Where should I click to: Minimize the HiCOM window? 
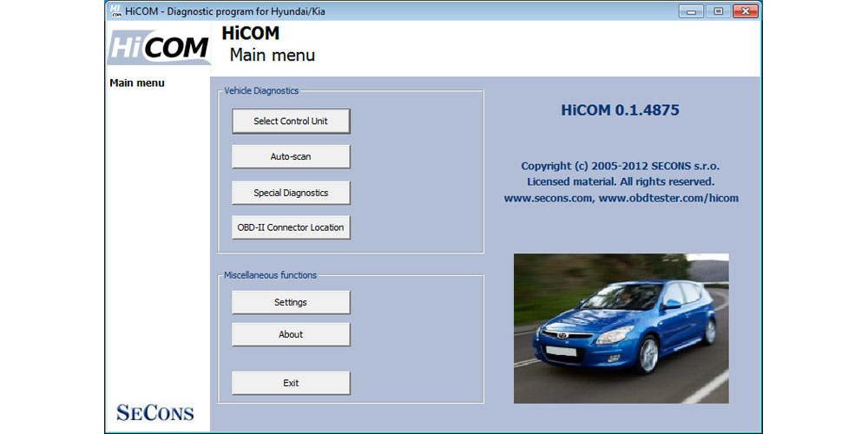(690, 10)
